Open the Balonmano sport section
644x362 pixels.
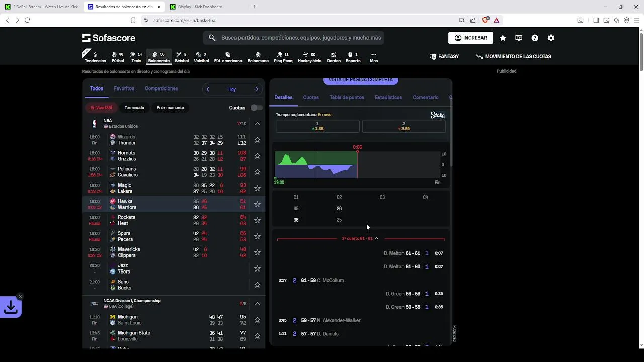click(x=258, y=57)
